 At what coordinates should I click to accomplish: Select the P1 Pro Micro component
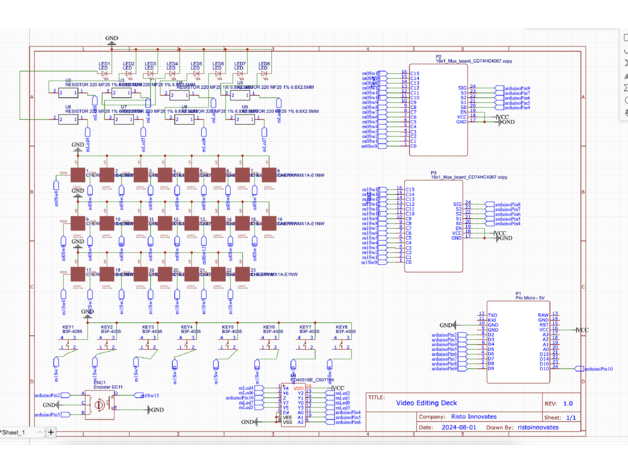(x=517, y=342)
